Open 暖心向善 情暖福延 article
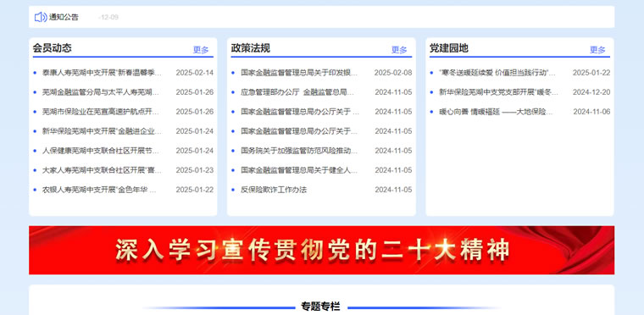This screenshot has width=644, height=315. coord(497,112)
